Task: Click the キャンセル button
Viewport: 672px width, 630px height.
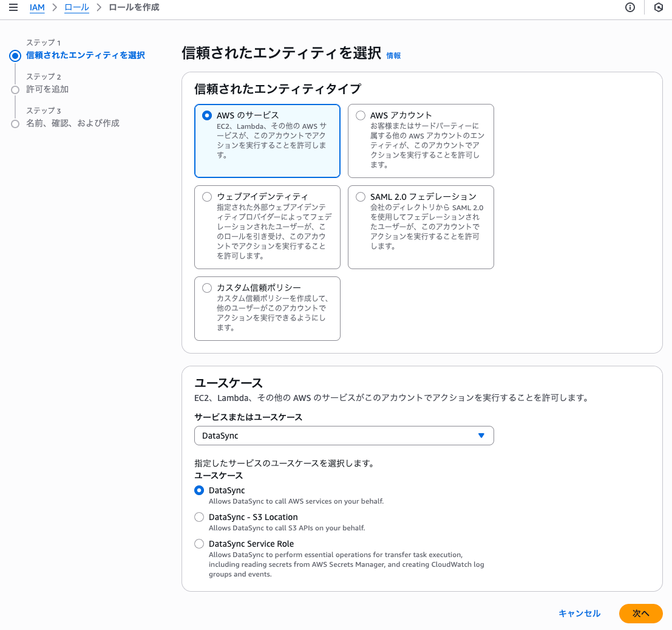Action: (x=580, y=613)
